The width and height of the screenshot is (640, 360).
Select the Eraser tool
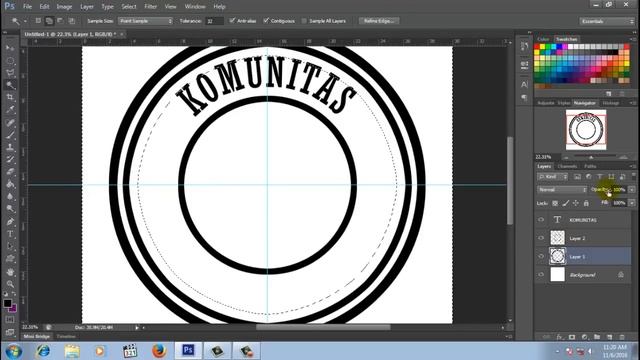point(10,172)
